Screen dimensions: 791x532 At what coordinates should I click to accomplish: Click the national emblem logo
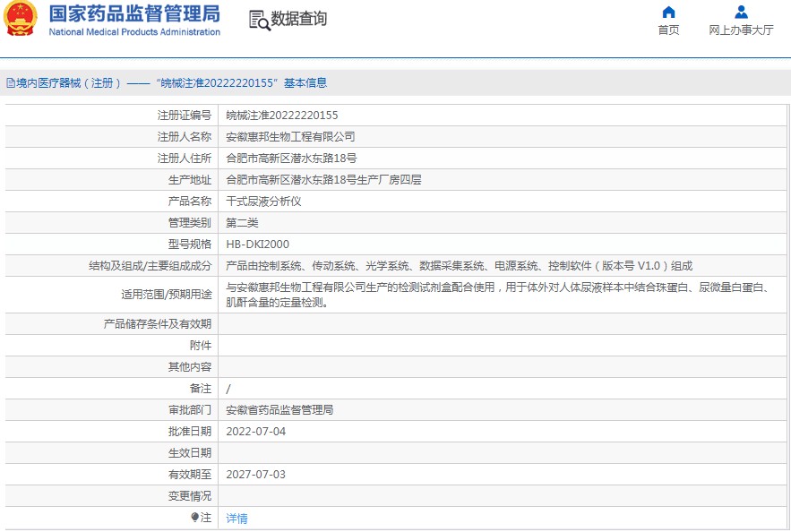21,18
